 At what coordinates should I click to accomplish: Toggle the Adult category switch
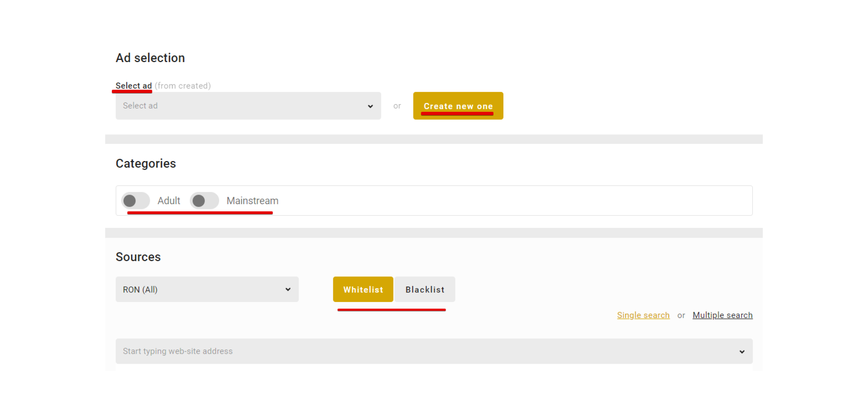point(136,200)
